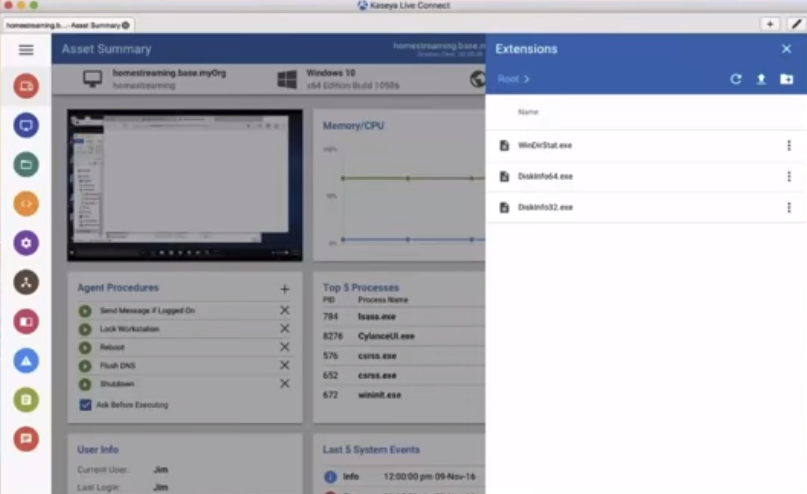Open options menu for DiskInfo64.exe
Screen dimensions: 807x494
(x=789, y=177)
